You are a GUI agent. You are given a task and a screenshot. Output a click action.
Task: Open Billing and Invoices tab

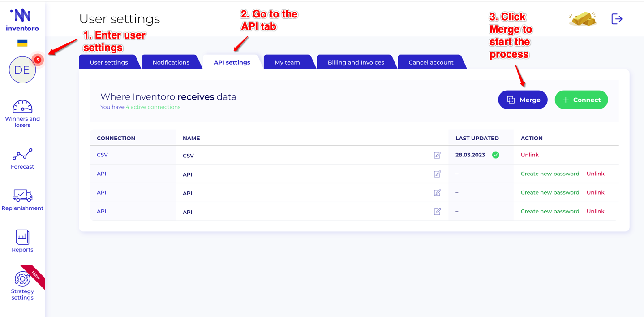click(356, 62)
